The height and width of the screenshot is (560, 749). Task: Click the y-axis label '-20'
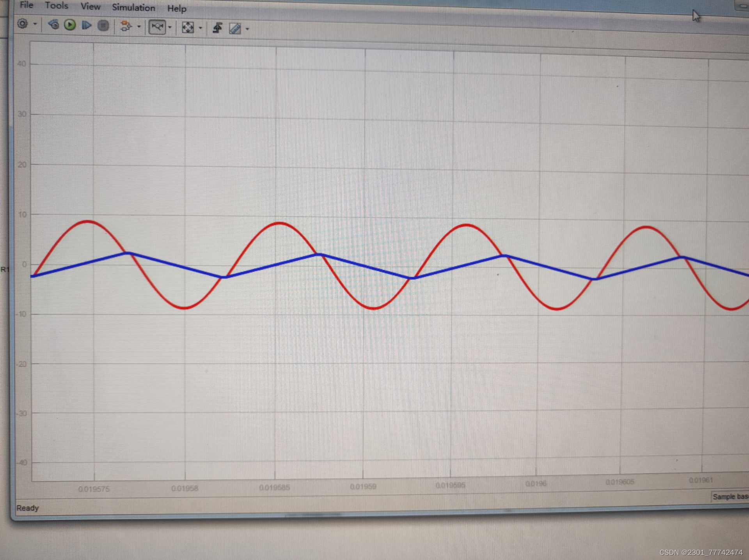point(21,364)
